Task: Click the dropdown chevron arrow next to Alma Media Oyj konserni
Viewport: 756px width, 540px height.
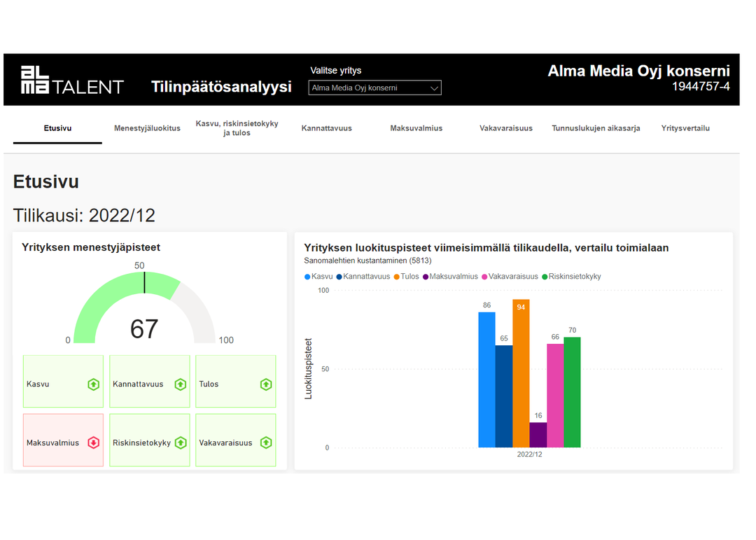Action: click(434, 88)
